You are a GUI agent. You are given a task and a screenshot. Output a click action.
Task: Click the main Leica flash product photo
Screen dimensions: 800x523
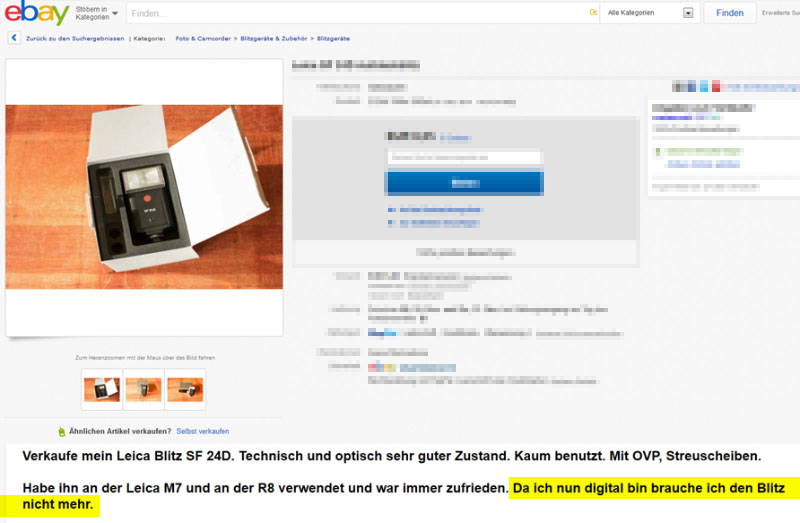144,197
